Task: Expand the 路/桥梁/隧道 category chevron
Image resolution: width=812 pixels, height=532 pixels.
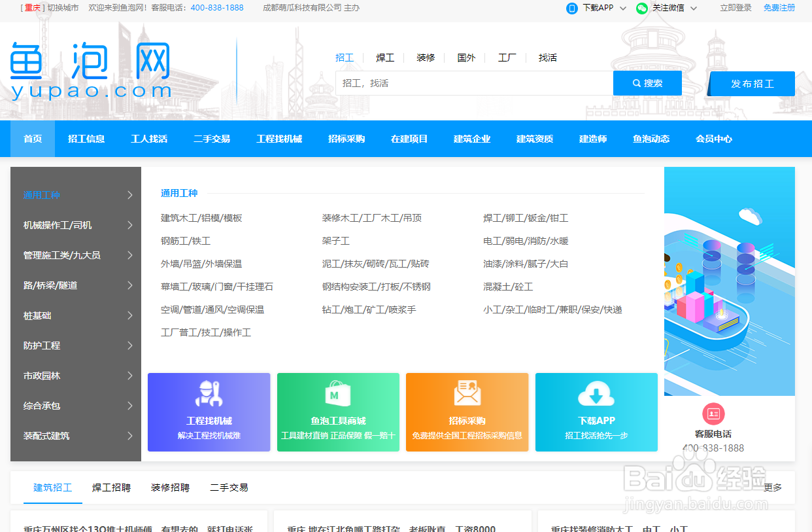Action: point(130,285)
